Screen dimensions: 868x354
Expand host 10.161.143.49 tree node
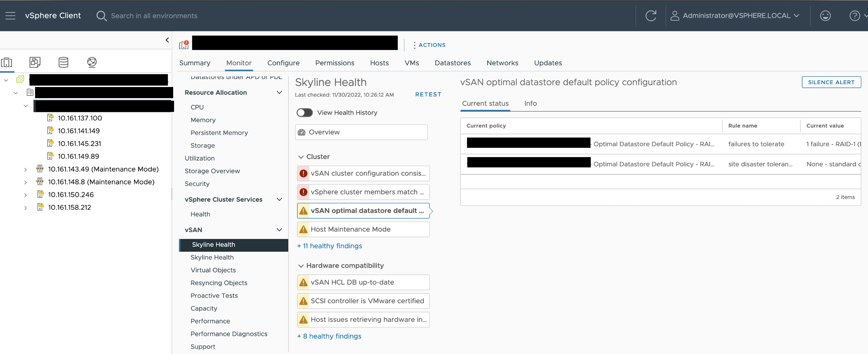[26, 170]
